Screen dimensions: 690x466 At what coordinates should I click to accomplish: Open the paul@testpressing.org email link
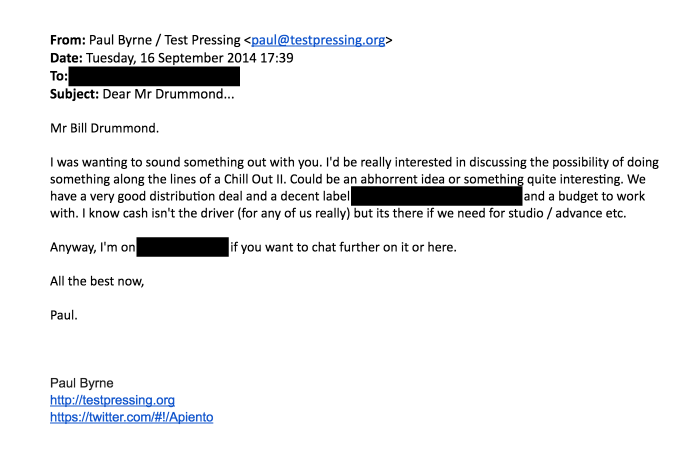pyautogui.click(x=318, y=40)
